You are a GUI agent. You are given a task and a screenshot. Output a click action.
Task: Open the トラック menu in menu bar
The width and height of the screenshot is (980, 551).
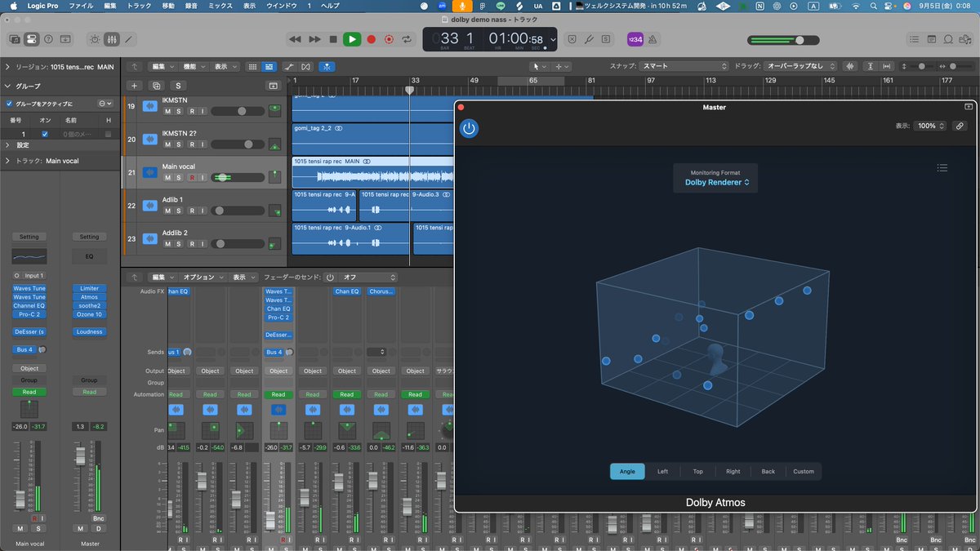click(x=140, y=6)
